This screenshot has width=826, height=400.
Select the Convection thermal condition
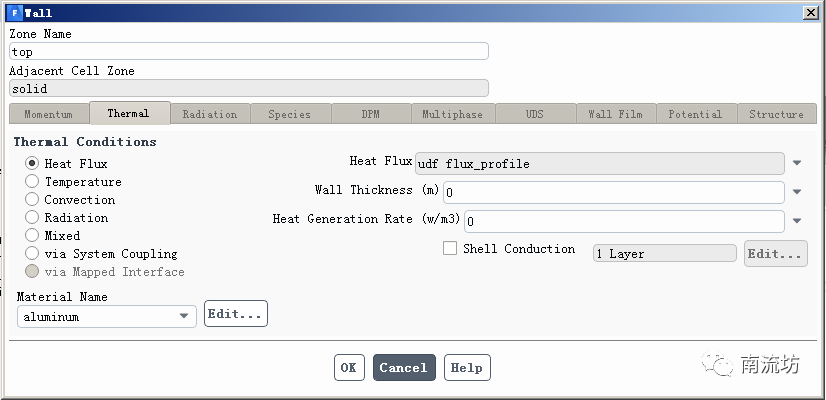pyautogui.click(x=33, y=200)
